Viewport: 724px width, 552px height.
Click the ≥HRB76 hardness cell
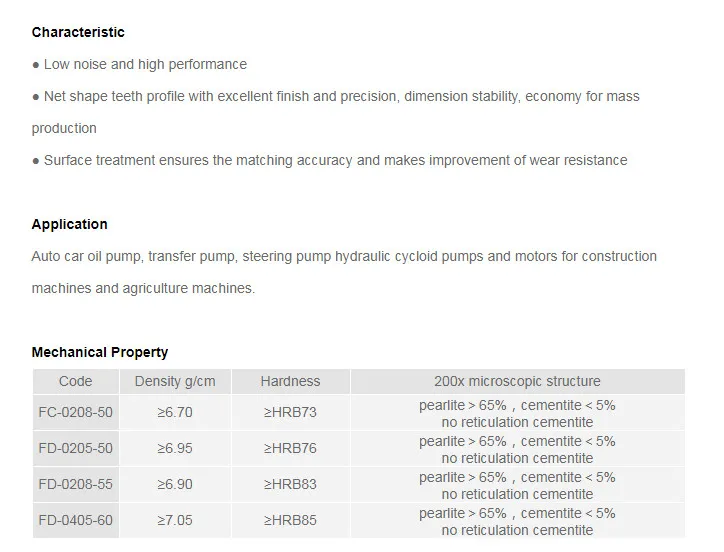click(x=290, y=448)
